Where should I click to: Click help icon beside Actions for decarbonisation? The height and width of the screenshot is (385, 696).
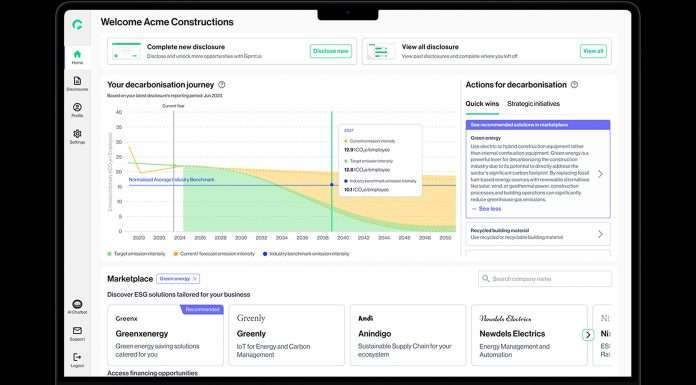pos(574,84)
